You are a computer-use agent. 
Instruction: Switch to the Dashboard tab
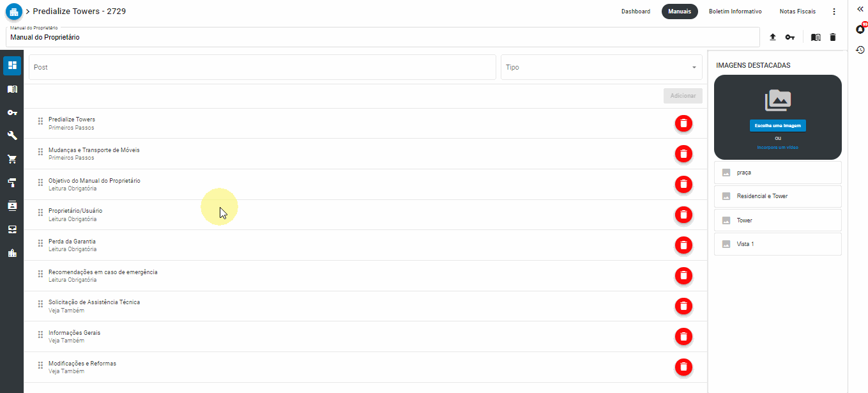tap(636, 12)
